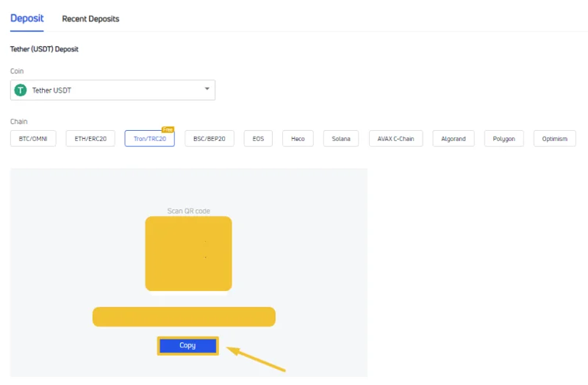Copy the deposit address with Copy button
The width and height of the screenshot is (588, 385).
click(188, 345)
